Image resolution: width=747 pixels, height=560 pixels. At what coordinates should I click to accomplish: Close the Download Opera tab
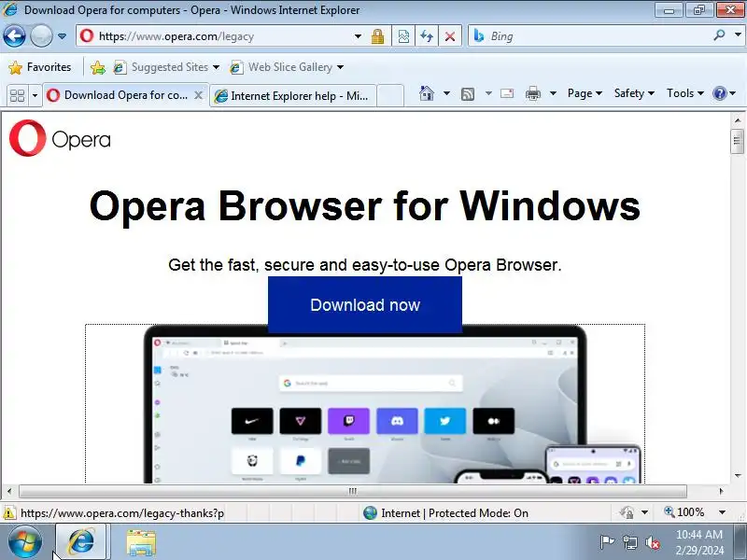(199, 95)
